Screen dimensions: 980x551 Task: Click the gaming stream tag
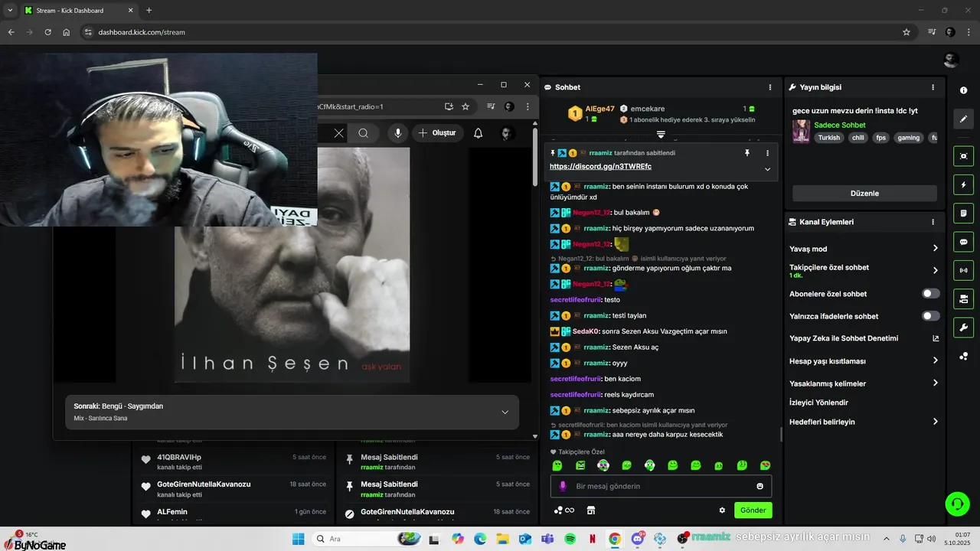(908, 138)
